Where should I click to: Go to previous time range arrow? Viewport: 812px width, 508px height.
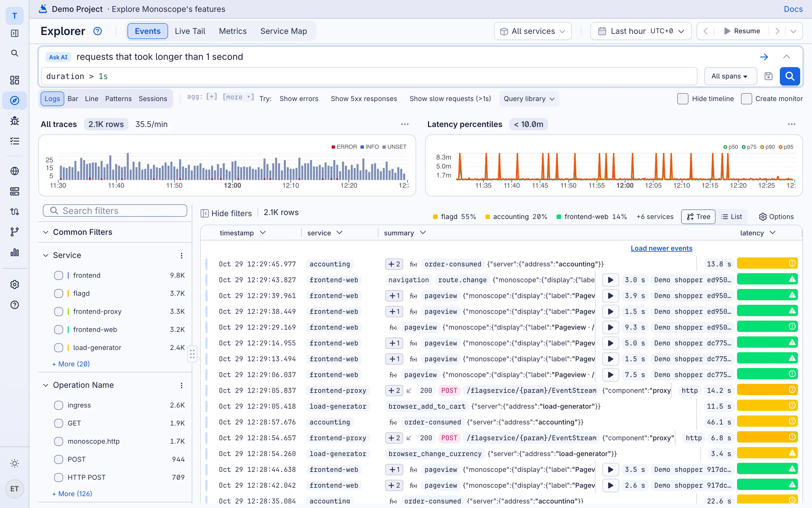705,31
